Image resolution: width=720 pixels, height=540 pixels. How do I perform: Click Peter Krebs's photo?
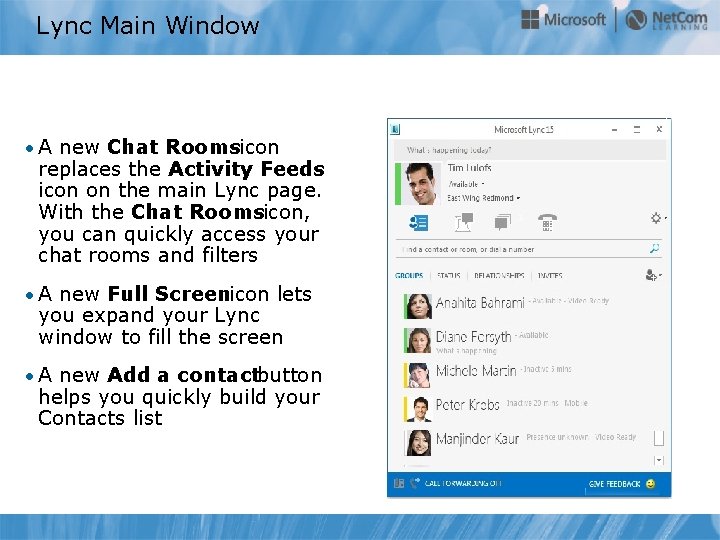(x=419, y=409)
